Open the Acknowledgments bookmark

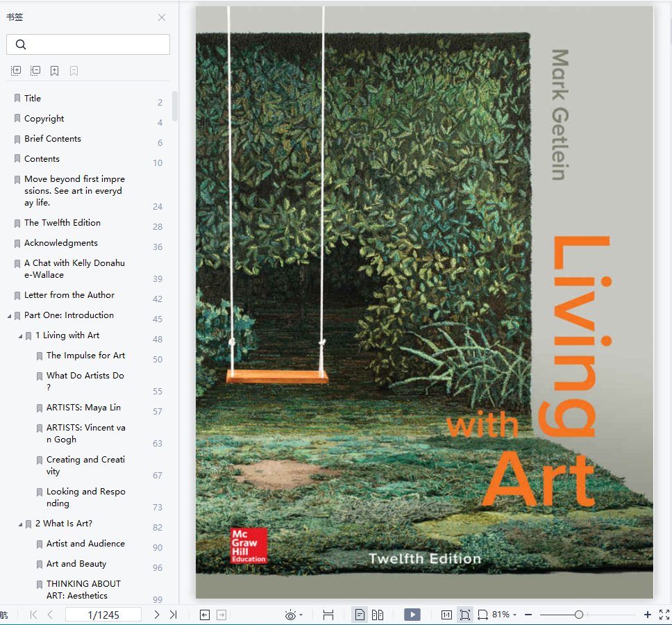click(x=61, y=242)
